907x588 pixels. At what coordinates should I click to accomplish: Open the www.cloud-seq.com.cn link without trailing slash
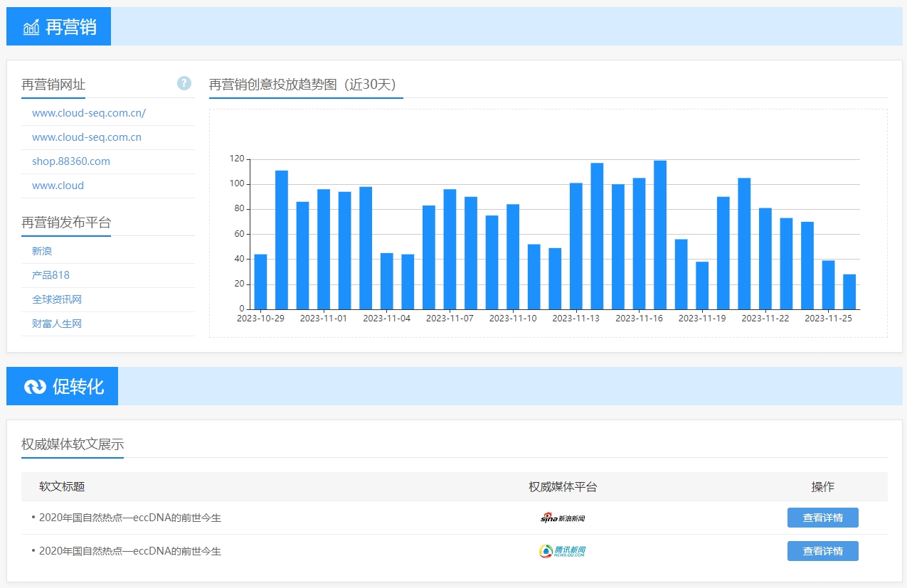coord(87,137)
